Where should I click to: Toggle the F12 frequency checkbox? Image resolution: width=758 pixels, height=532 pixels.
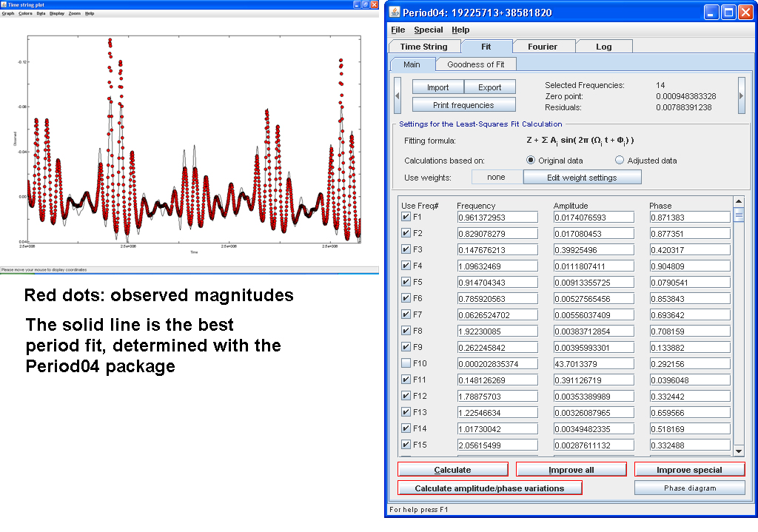pos(406,396)
